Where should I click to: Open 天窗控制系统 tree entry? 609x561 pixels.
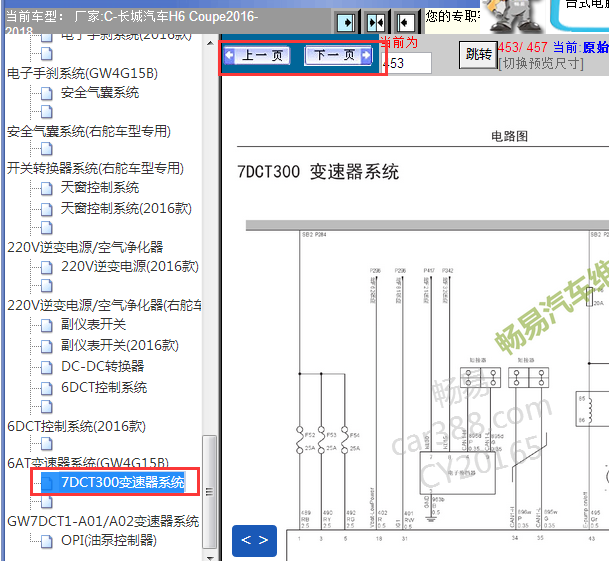[x=100, y=188]
